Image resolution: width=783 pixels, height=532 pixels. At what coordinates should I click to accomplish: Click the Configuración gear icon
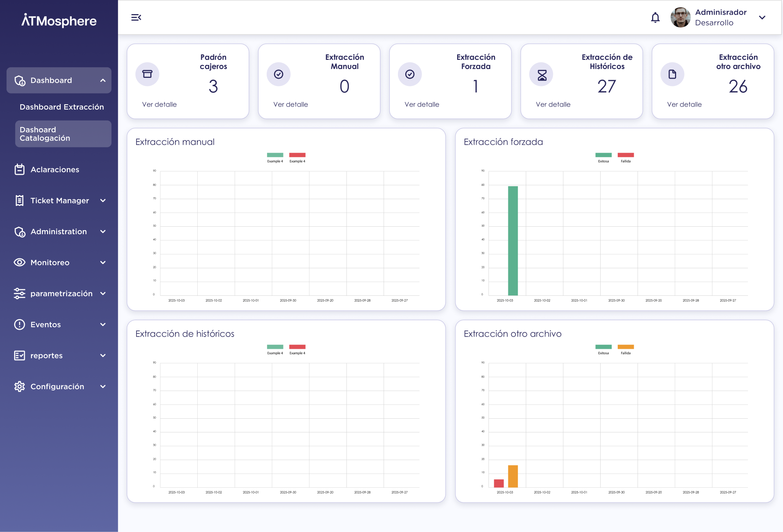(19, 387)
